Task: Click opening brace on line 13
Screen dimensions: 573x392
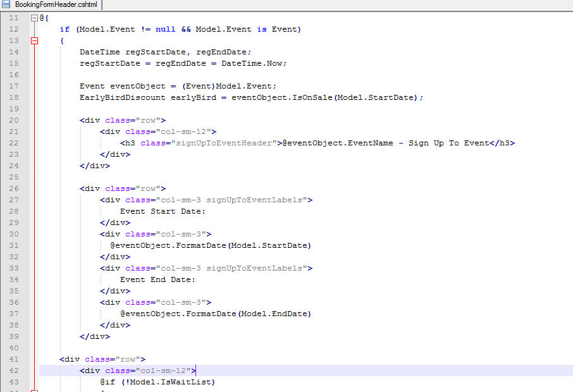Action: click(x=62, y=40)
